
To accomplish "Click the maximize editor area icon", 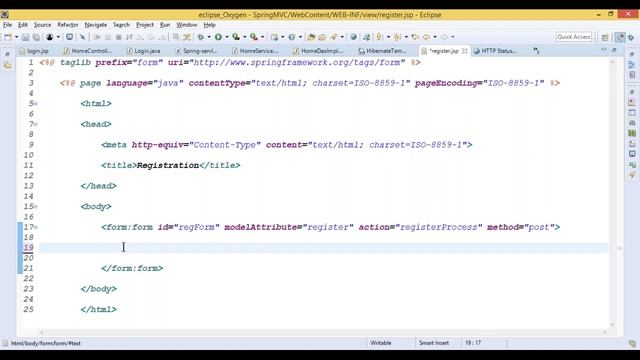I will (x=614, y=50).
